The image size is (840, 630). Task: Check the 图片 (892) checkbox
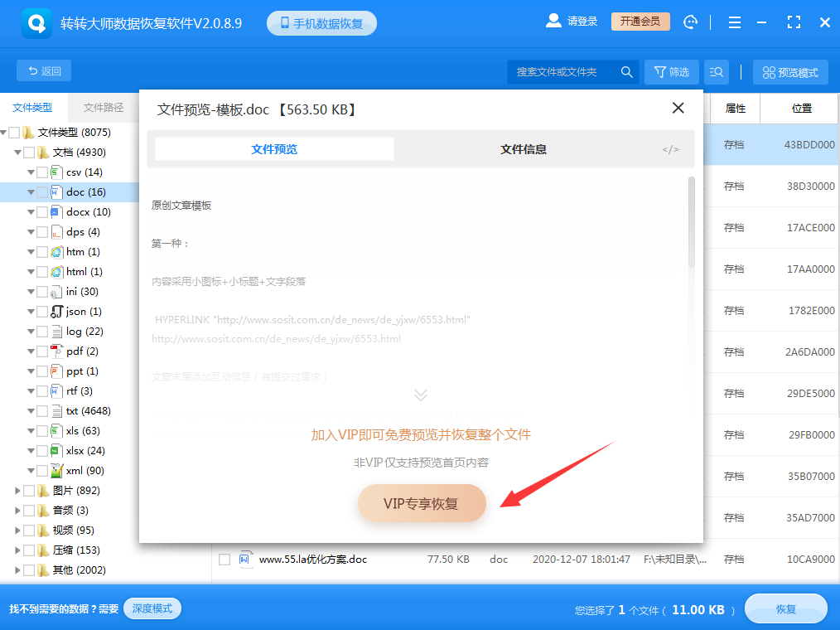pyautogui.click(x=29, y=490)
